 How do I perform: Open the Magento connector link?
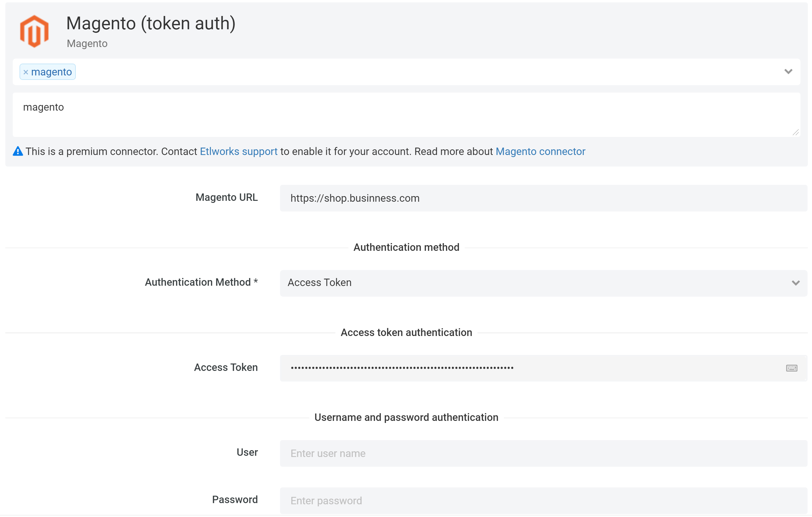click(540, 151)
